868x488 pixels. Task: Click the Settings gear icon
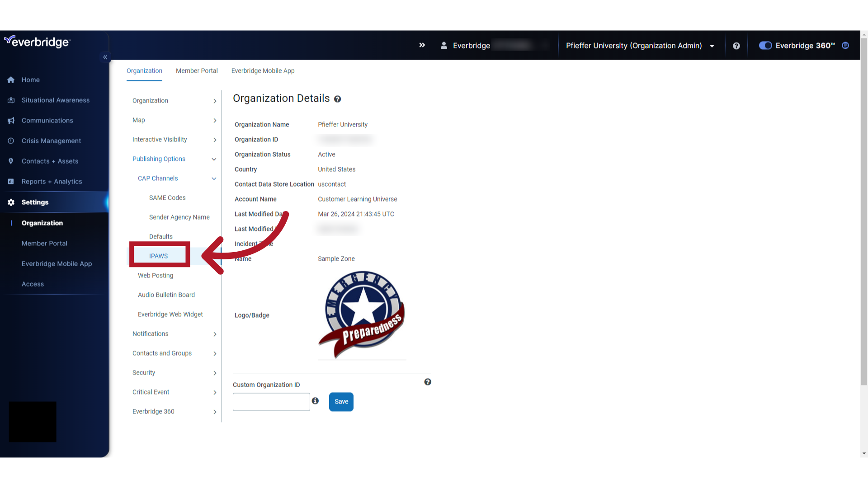[x=11, y=202]
